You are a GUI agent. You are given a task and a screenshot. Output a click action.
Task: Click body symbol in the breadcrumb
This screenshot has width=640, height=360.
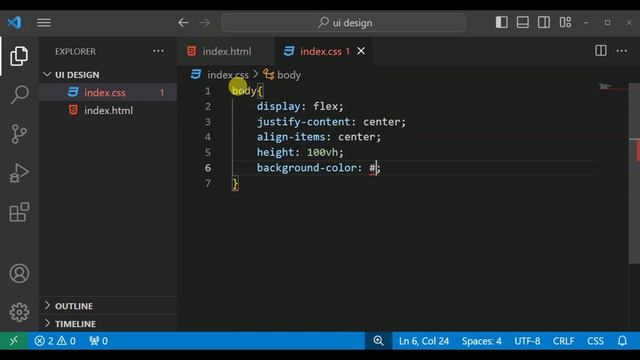click(289, 75)
